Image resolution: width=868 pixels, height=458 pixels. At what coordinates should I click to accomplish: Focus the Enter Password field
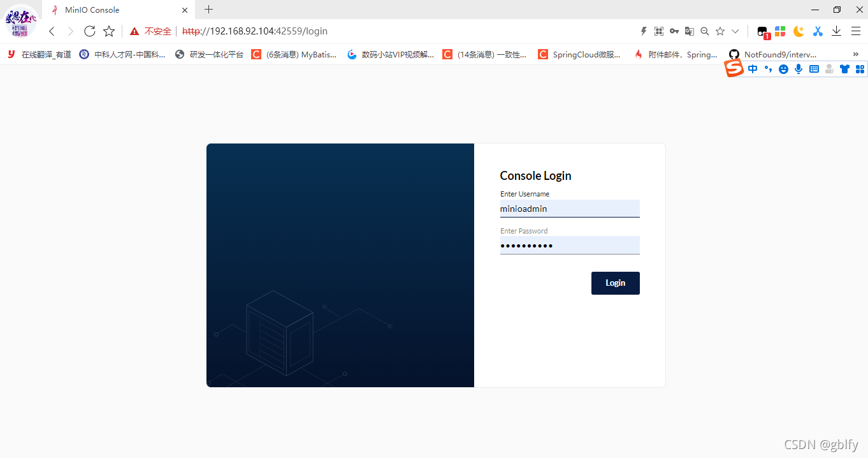point(570,246)
